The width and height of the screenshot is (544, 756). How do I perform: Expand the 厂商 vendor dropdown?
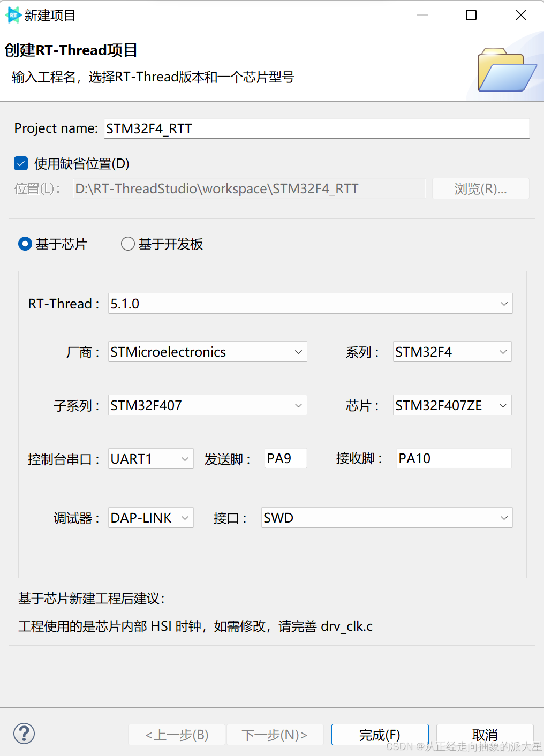click(298, 352)
